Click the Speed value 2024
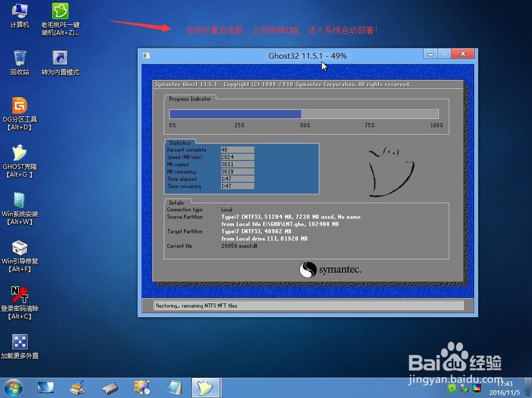 point(237,157)
